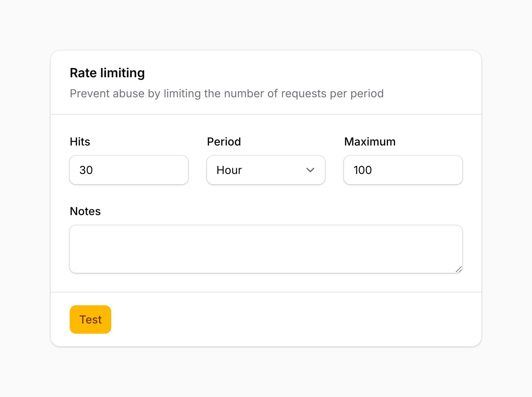The image size is (532, 397).
Task: Click inside the Hits field
Action: tap(129, 170)
